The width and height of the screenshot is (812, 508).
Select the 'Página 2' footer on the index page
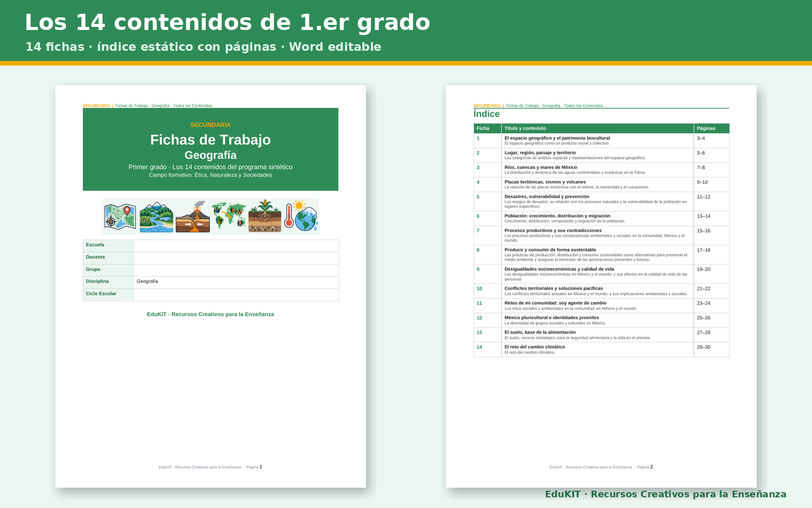[x=645, y=467]
